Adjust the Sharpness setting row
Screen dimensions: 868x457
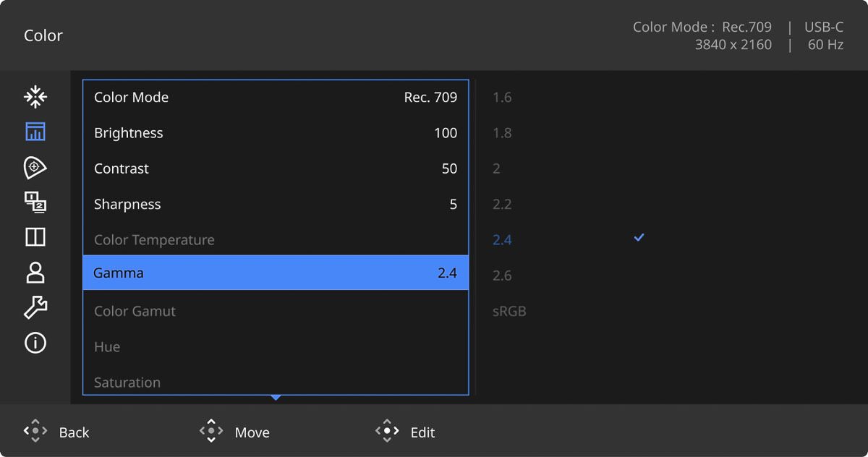click(276, 205)
